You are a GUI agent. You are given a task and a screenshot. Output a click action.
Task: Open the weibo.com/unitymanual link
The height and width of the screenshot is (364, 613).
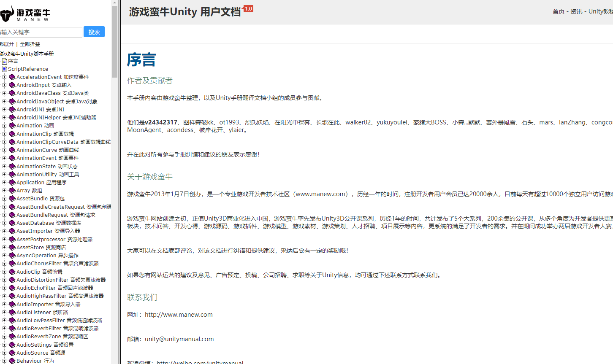coord(200,363)
